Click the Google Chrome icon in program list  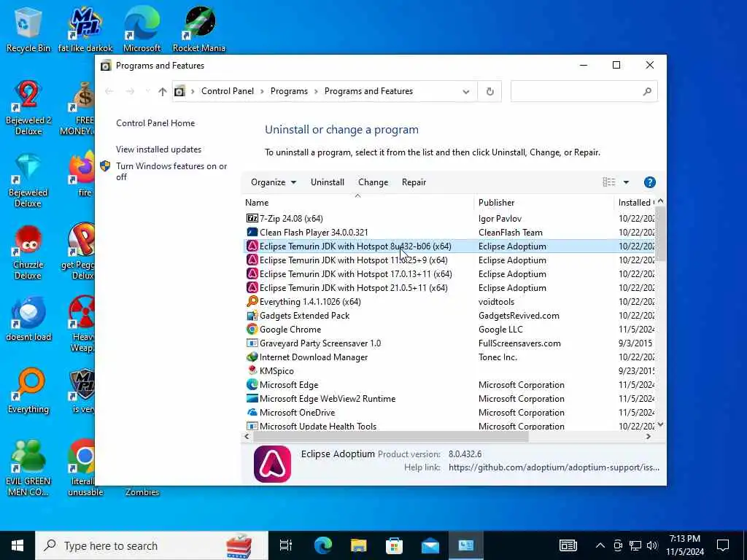(252, 329)
